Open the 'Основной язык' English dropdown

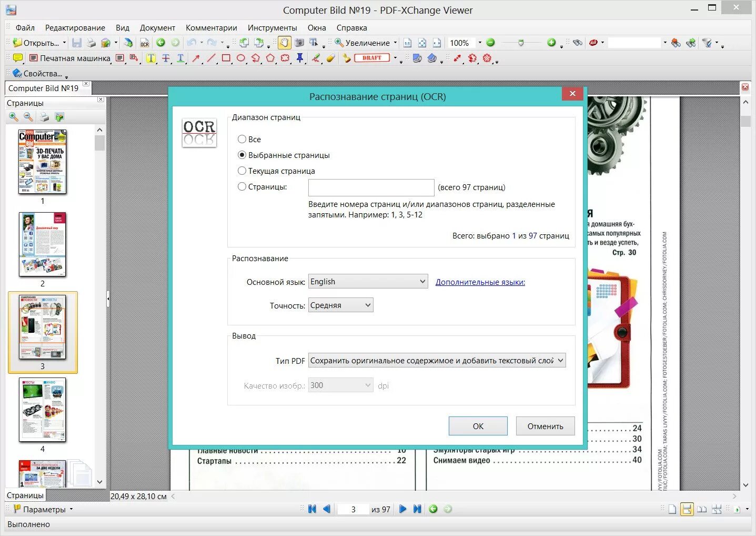pyautogui.click(x=368, y=282)
